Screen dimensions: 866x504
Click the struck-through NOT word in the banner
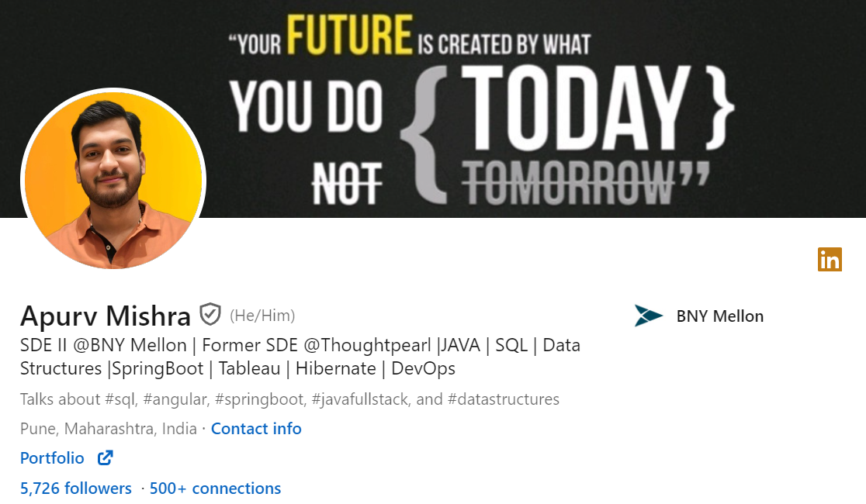tap(348, 186)
